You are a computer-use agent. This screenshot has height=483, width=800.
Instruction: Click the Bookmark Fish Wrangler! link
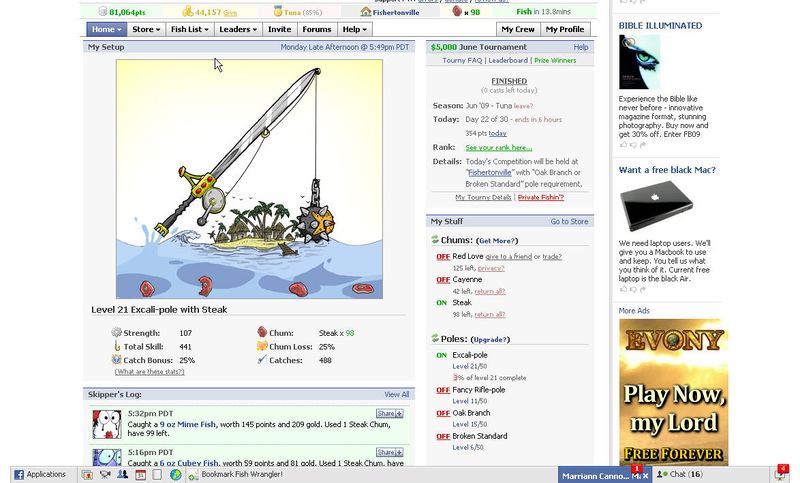[242, 474]
